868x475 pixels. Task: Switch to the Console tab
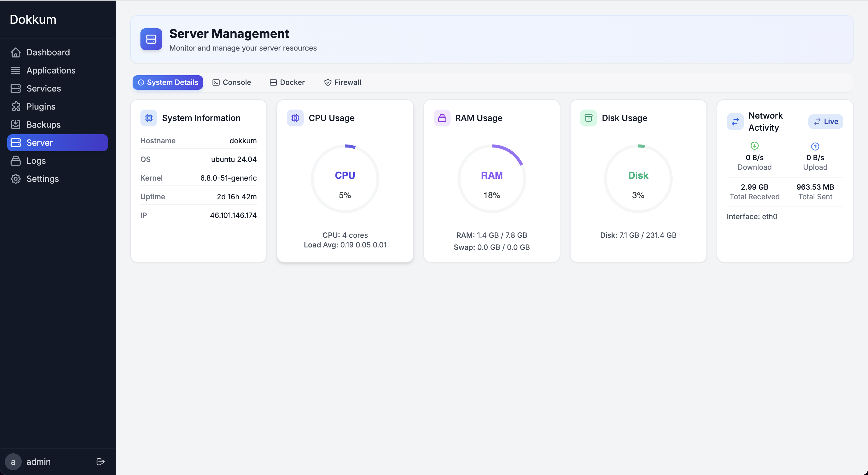tap(231, 82)
